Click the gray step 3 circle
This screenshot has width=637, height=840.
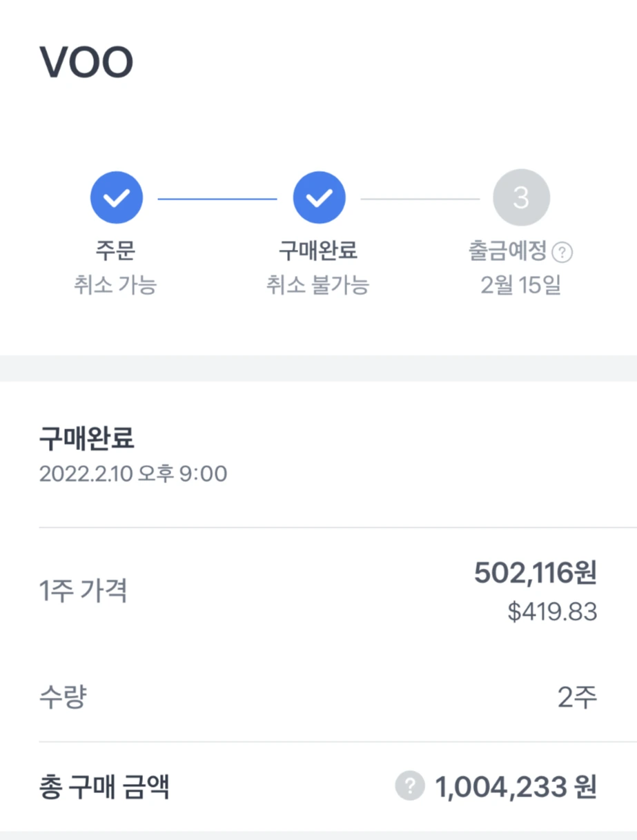click(521, 198)
